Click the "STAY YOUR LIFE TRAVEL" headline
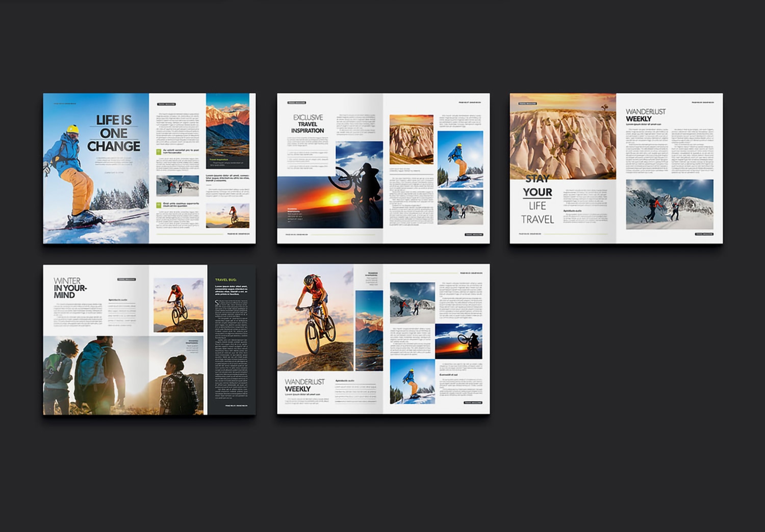Screen dimensions: 765x532 pos(539,199)
